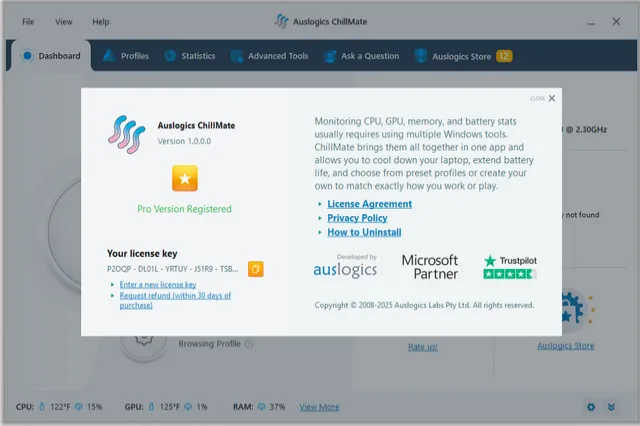Click the Microsoft Partner logo
This screenshot has width=640, height=426.
click(430, 267)
